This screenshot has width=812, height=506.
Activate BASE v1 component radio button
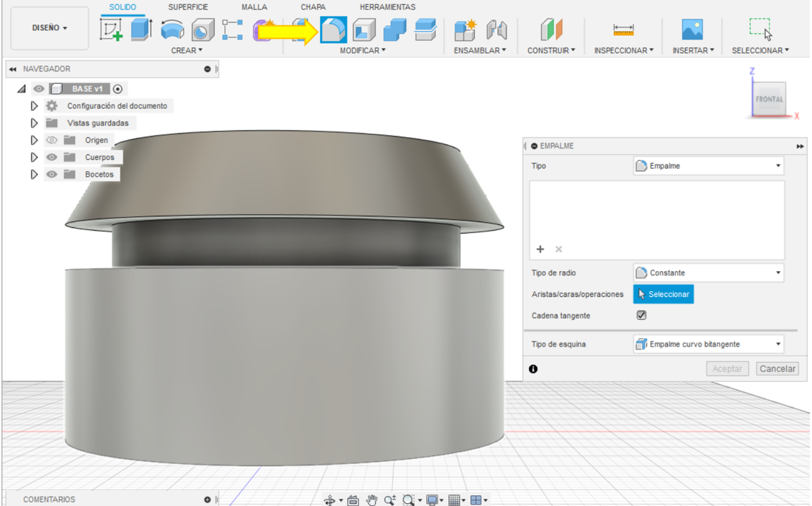click(x=118, y=89)
